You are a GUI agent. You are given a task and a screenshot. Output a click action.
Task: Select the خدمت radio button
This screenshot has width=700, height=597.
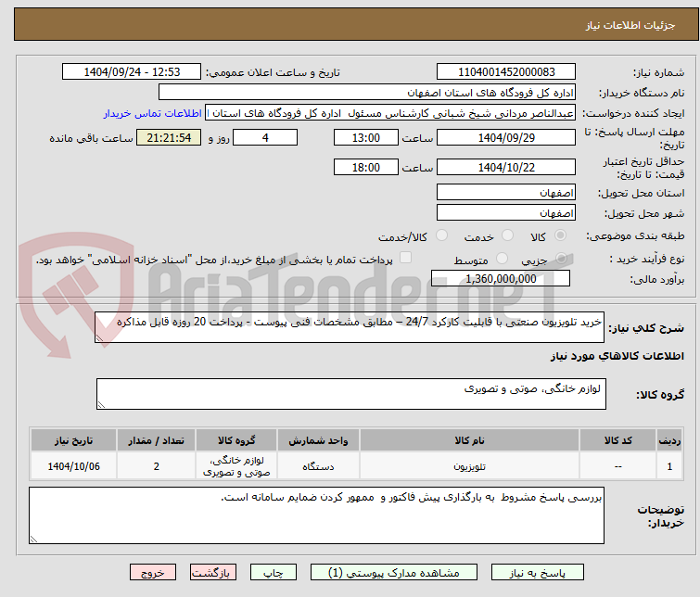click(x=507, y=235)
